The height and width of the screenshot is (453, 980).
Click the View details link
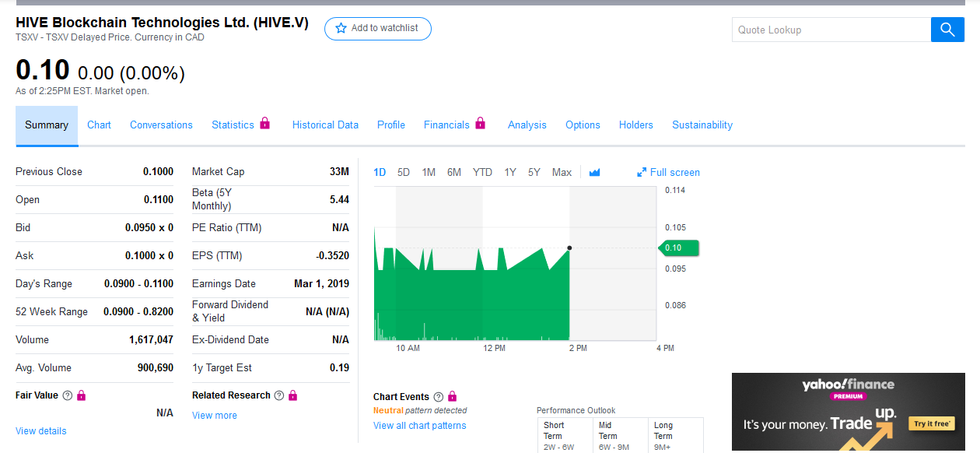click(x=41, y=430)
